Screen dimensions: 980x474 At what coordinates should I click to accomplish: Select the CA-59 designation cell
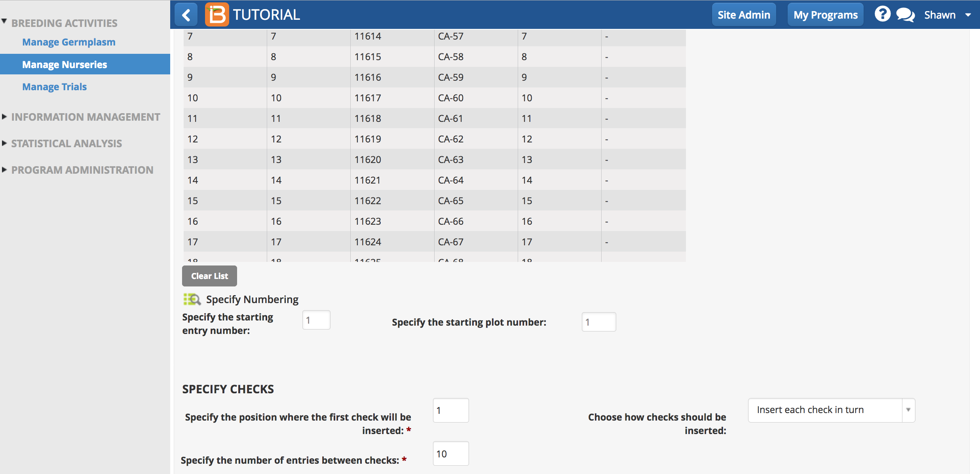tap(476, 77)
